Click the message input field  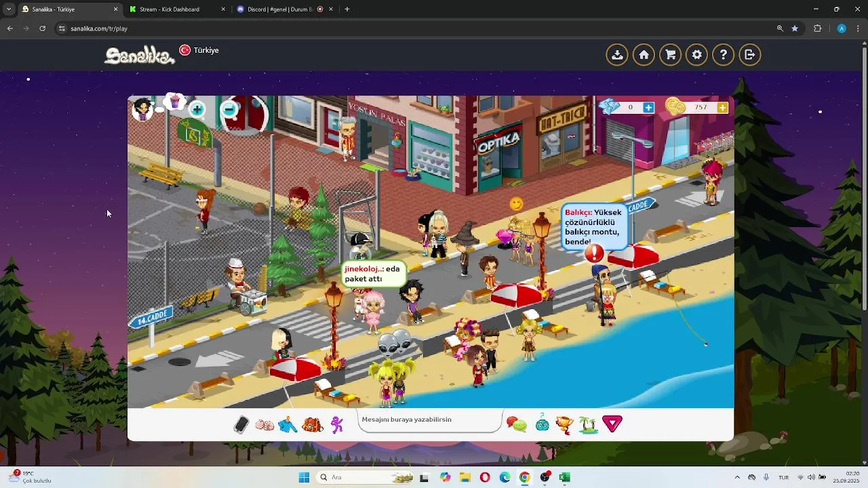(x=430, y=420)
